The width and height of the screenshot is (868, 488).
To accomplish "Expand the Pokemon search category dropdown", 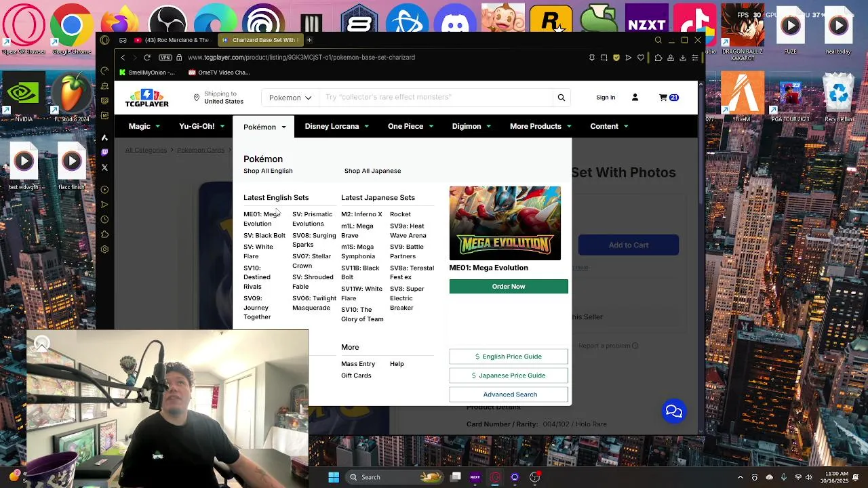I will (290, 98).
